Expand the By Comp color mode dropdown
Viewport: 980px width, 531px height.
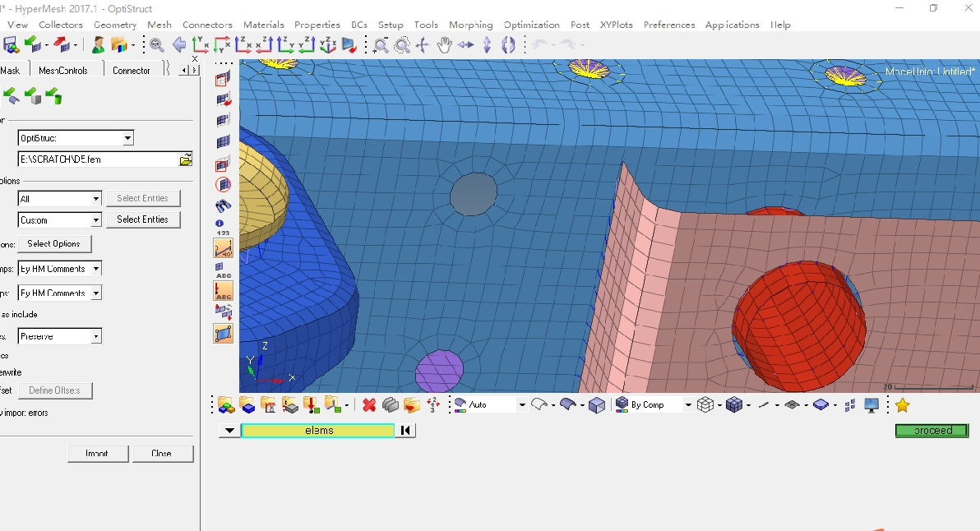coord(688,404)
